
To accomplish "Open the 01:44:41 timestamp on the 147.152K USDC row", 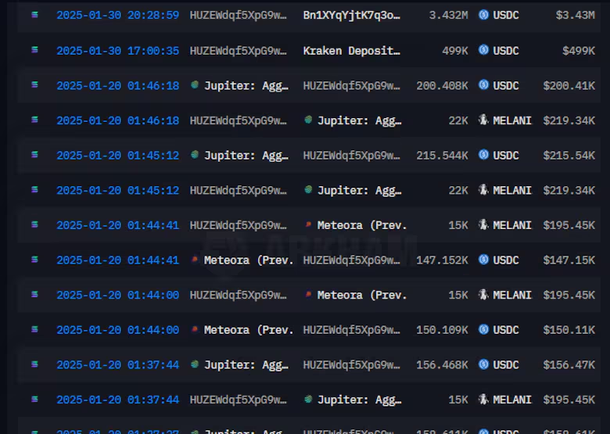I will pos(118,260).
